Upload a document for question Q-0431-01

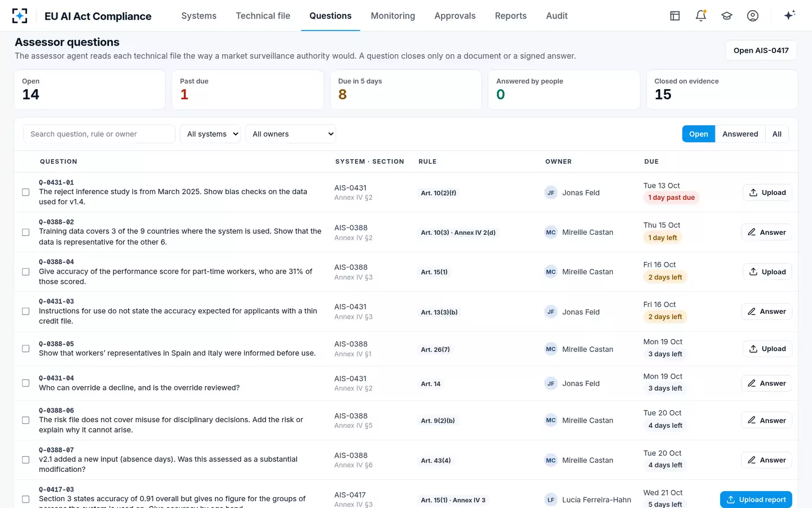767,192
